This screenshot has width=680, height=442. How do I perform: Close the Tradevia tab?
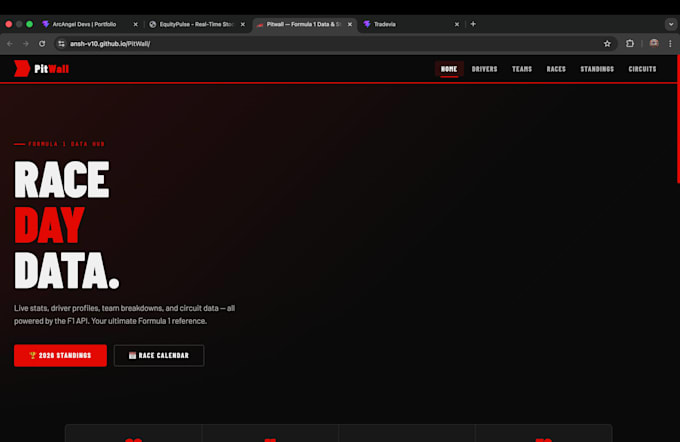click(457, 24)
